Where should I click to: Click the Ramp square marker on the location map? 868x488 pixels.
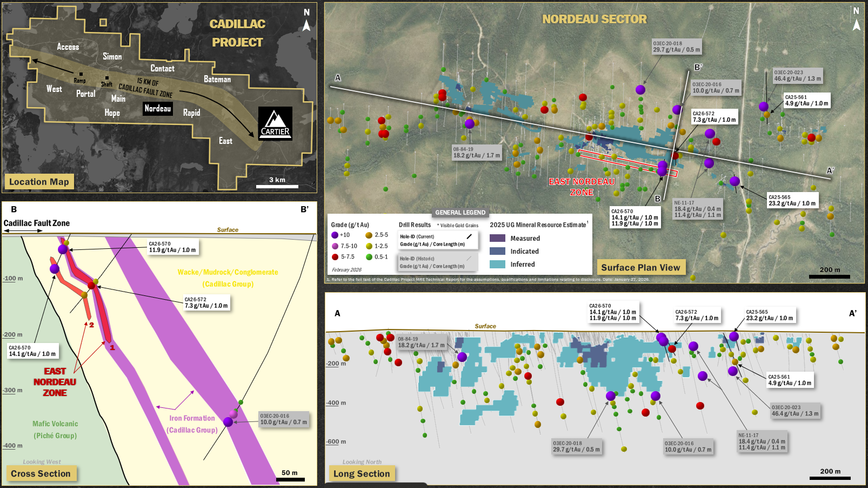[x=81, y=74]
